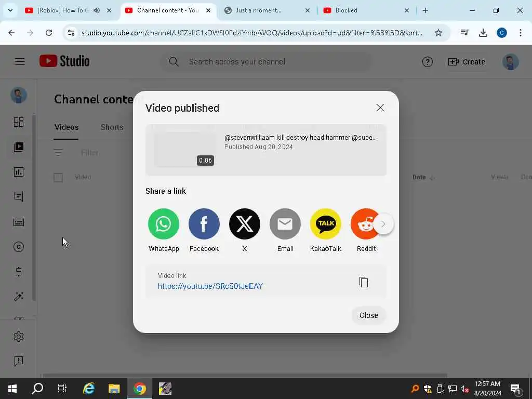Open Settings gear in the sidebar
532x399 pixels.
pos(19,337)
